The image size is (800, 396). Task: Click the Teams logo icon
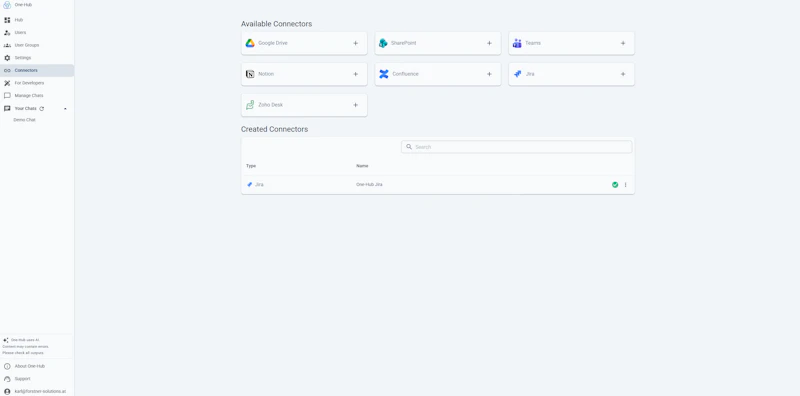pyautogui.click(x=517, y=43)
